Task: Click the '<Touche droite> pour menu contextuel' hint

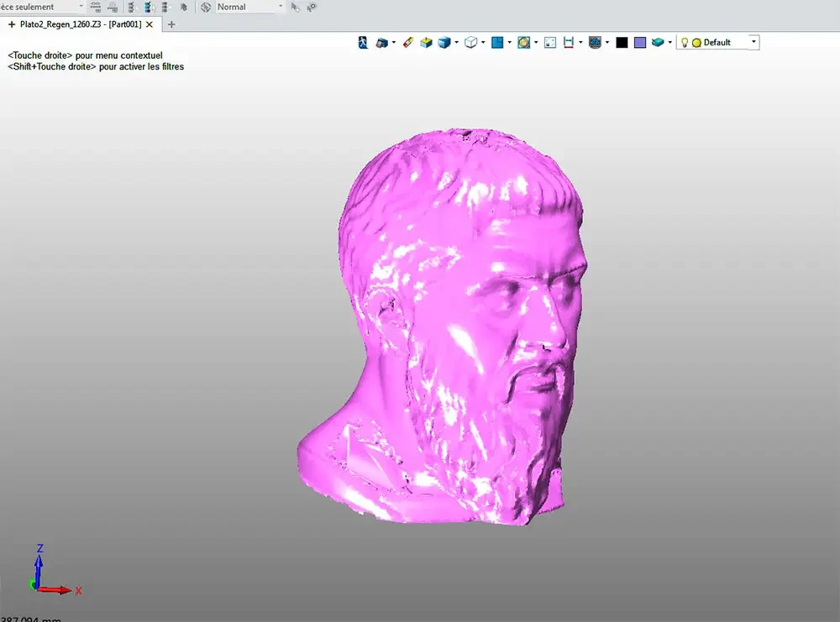Action: click(85, 55)
